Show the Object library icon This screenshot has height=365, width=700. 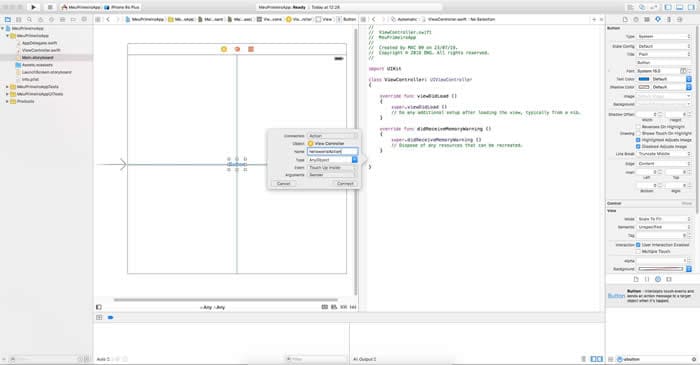point(658,279)
